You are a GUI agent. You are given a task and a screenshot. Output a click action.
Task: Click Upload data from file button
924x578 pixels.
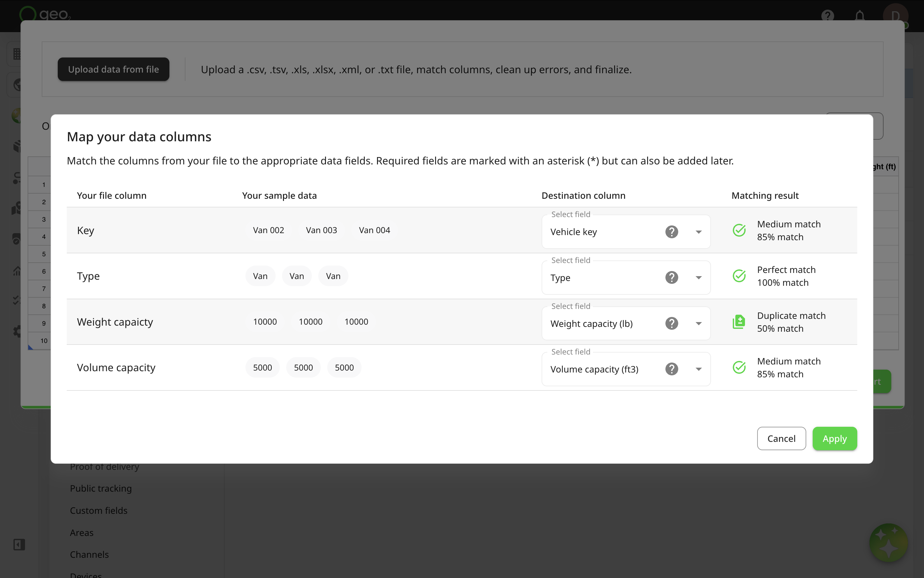113,69
